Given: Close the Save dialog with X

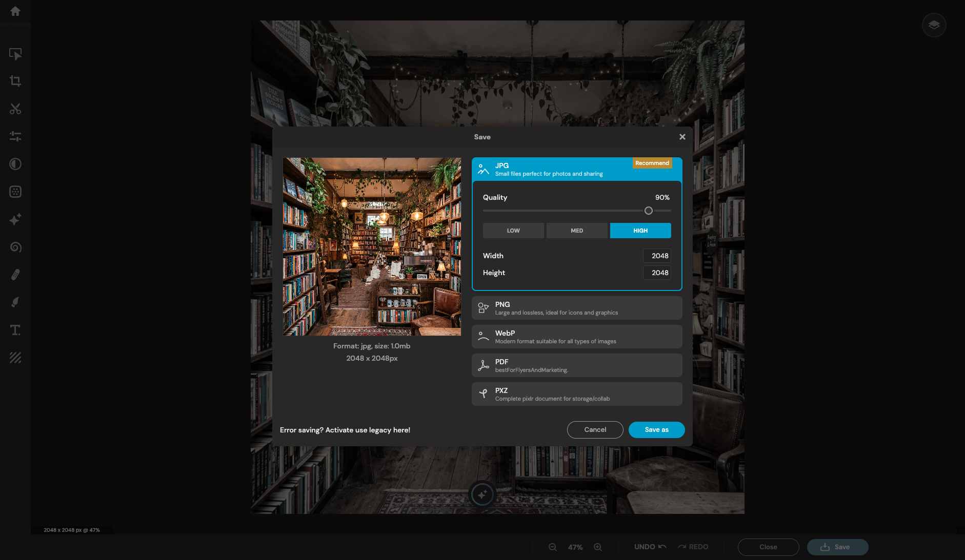Looking at the screenshot, I should pos(682,137).
